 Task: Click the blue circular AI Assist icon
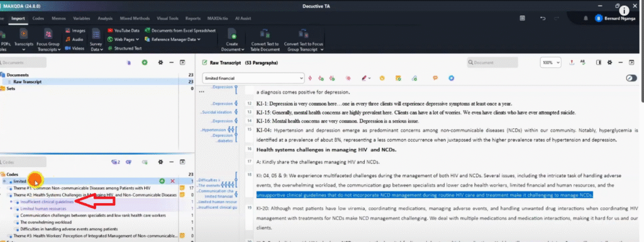[x=451, y=78]
